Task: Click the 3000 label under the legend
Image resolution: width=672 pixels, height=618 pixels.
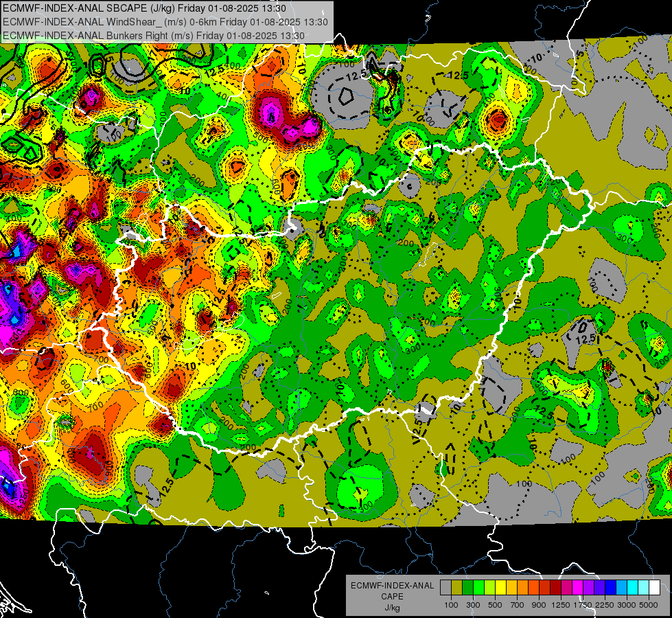Action: tap(627, 605)
